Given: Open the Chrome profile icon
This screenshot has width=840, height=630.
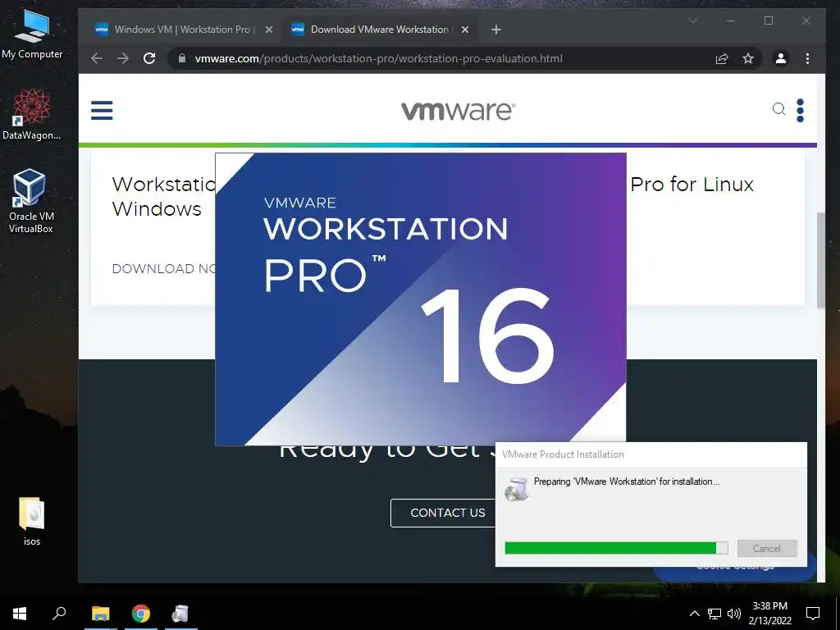Looking at the screenshot, I should tap(781, 58).
